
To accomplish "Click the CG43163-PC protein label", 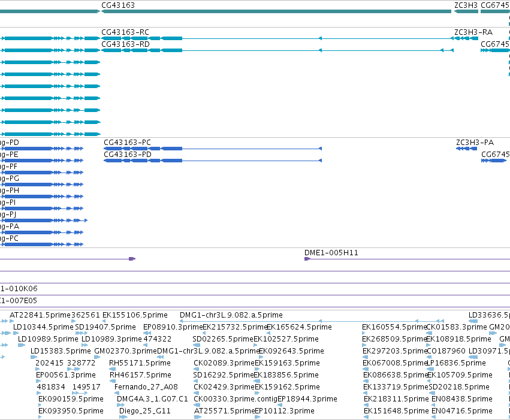I will (x=127, y=143).
